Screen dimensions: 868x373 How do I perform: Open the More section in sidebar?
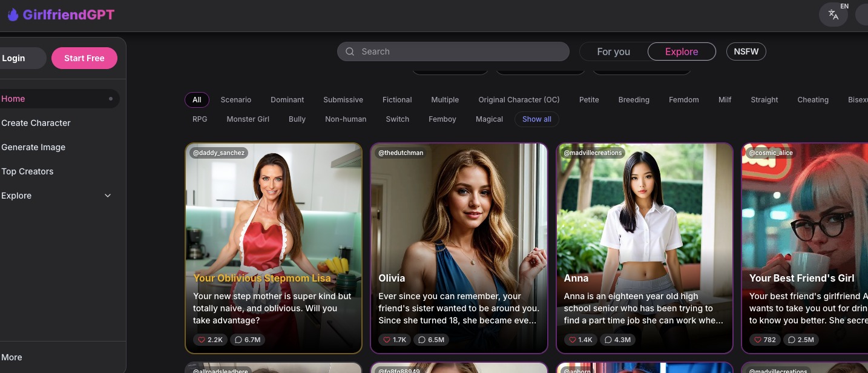[x=12, y=357]
